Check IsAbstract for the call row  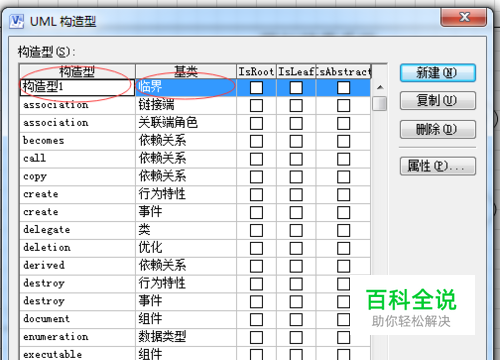343,159
